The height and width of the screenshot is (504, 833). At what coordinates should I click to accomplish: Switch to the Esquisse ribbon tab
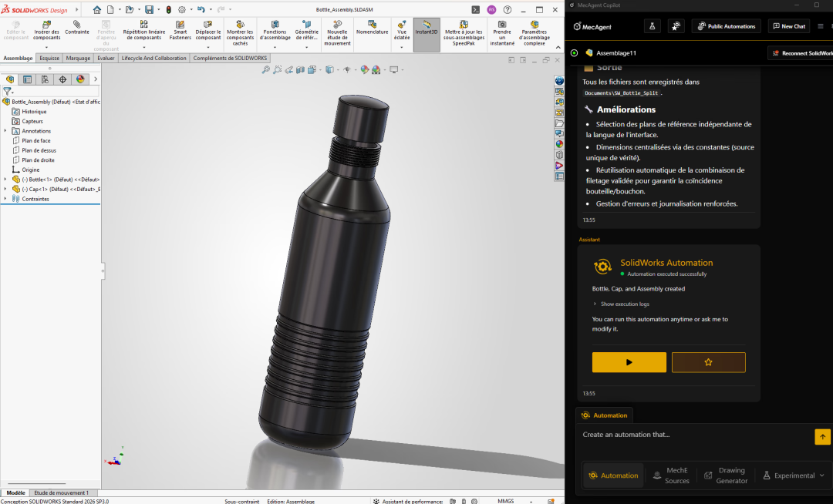pos(49,58)
